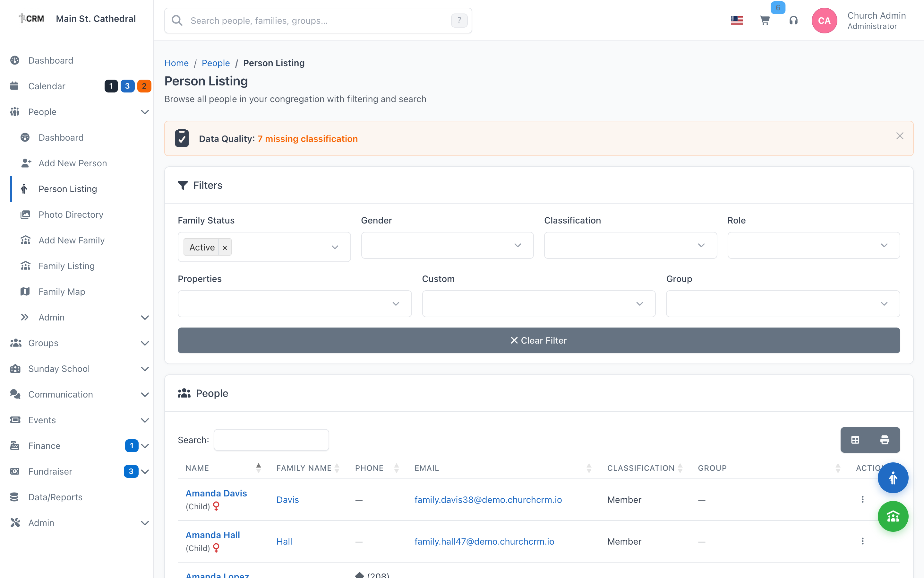Open Family Listing in sidebar
This screenshot has width=924, height=578.
tap(66, 266)
